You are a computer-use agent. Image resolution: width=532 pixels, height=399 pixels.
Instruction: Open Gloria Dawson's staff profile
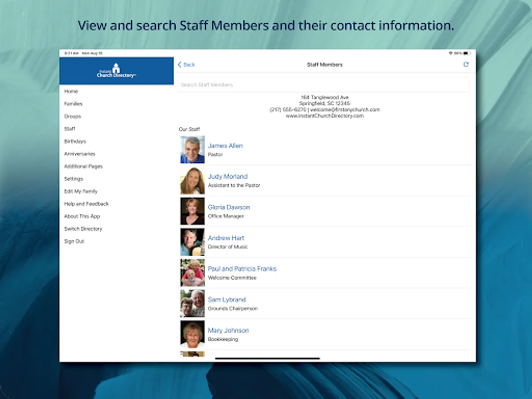tap(325, 211)
